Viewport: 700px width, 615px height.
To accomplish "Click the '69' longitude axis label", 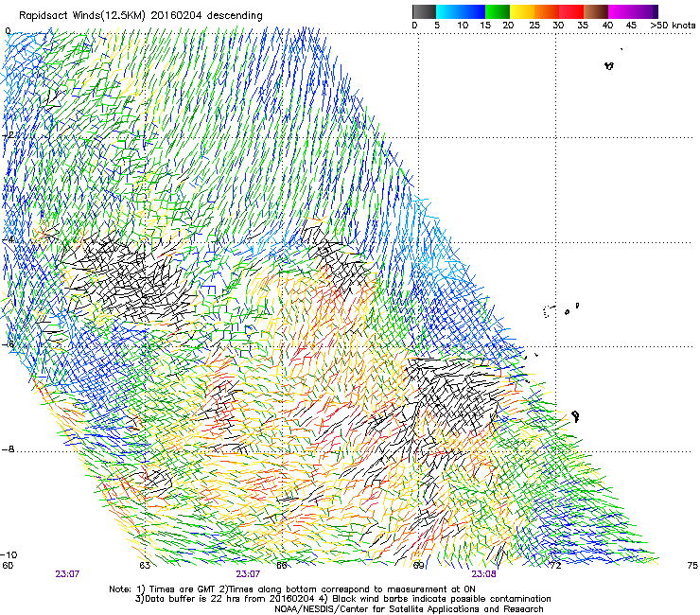I will point(418,566).
